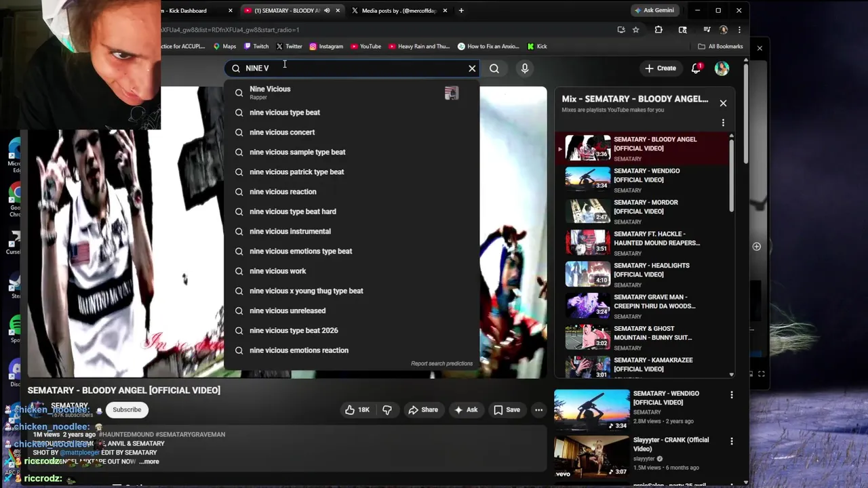Image resolution: width=868 pixels, height=488 pixels.
Task: Click the Create button
Action: (660, 68)
